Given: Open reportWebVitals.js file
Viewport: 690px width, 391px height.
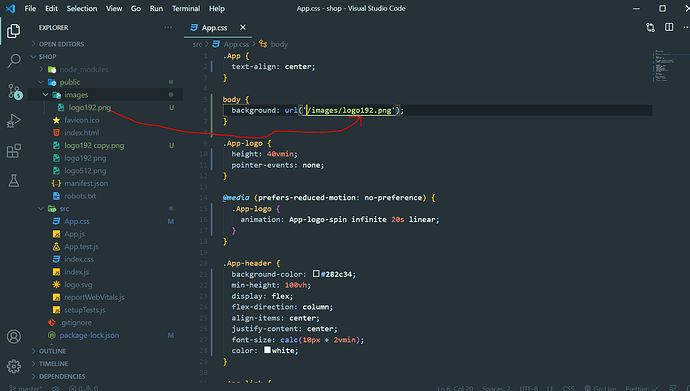Looking at the screenshot, I should (x=94, y=297).
